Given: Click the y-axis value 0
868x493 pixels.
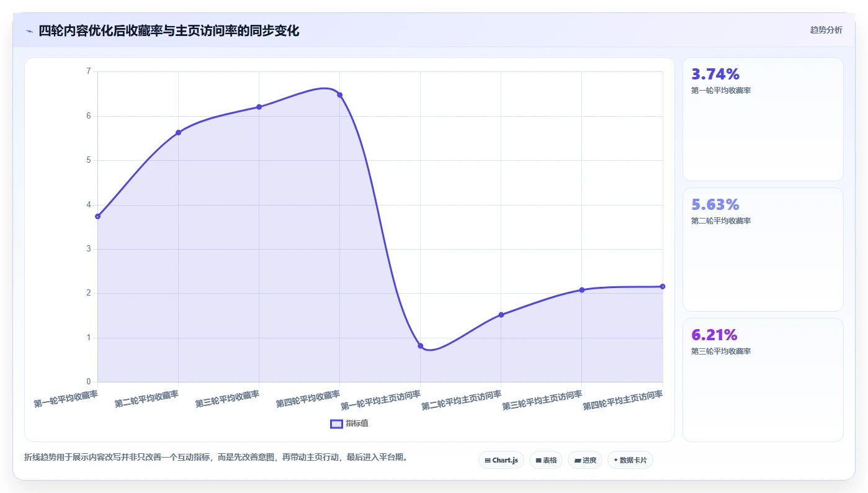Looking at the screenshot, I should tap(88, 382).
